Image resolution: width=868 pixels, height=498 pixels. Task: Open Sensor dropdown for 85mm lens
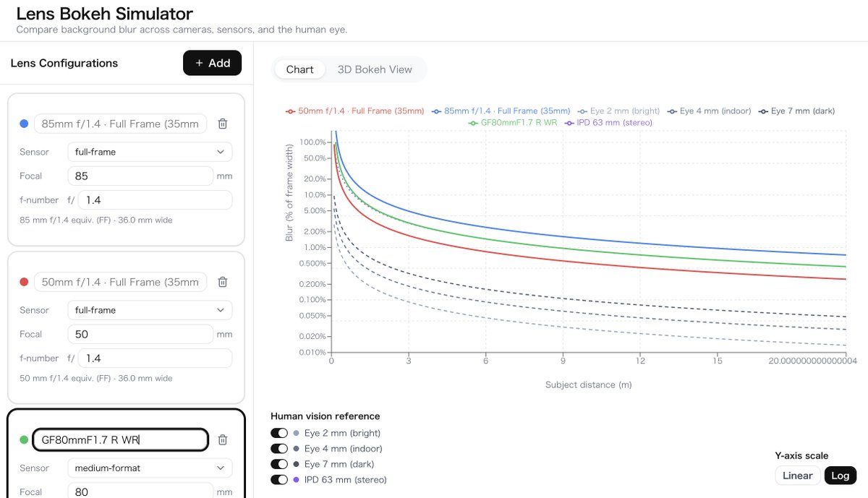[150, 152]
